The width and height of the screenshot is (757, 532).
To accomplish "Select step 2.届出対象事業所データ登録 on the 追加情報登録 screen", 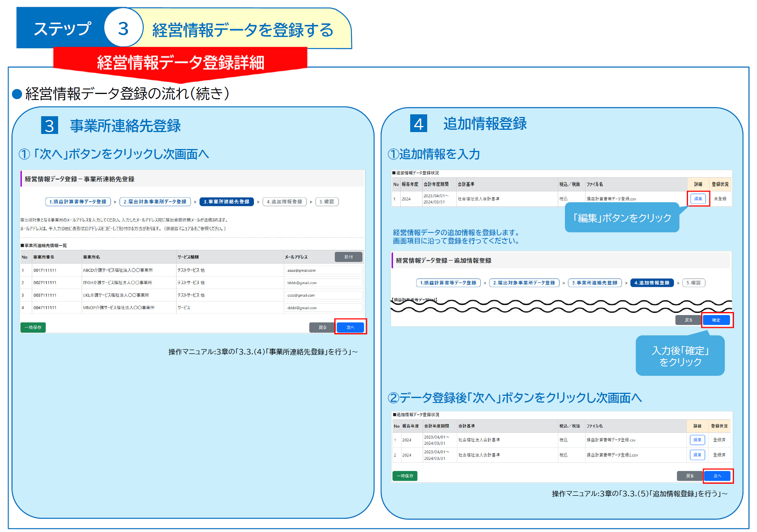I will [524, 283].
